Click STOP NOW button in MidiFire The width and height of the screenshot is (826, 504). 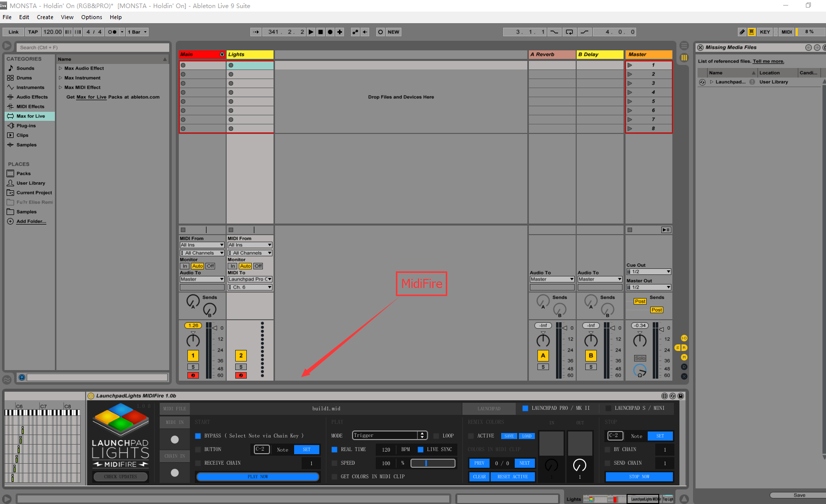(639, 476)
